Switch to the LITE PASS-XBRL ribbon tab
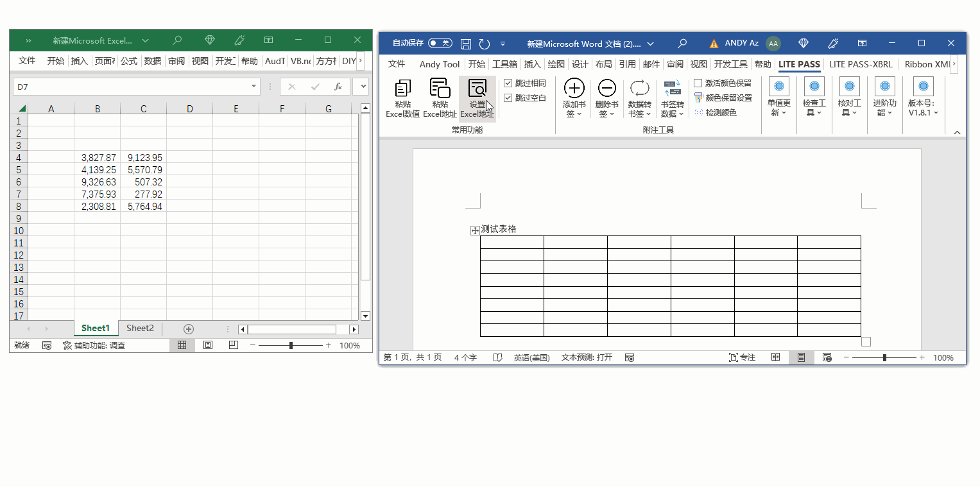This screenshot has height=487, width=980. (860, 64)
